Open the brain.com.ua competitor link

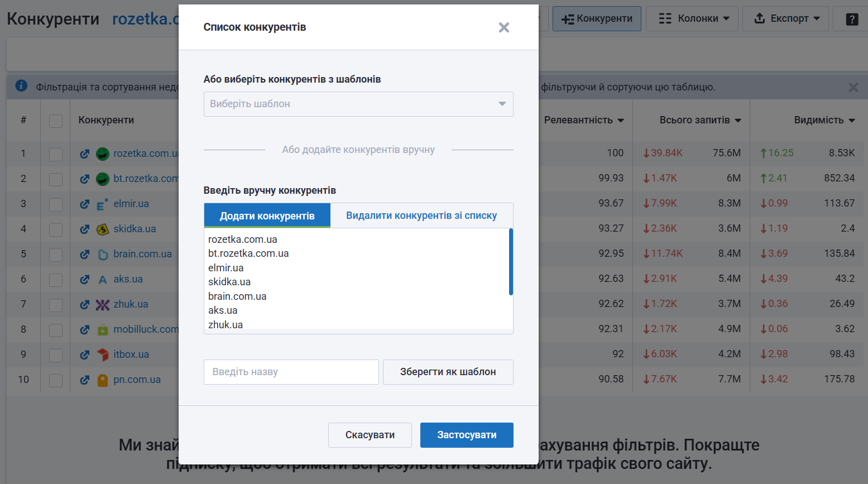point(142,254)
